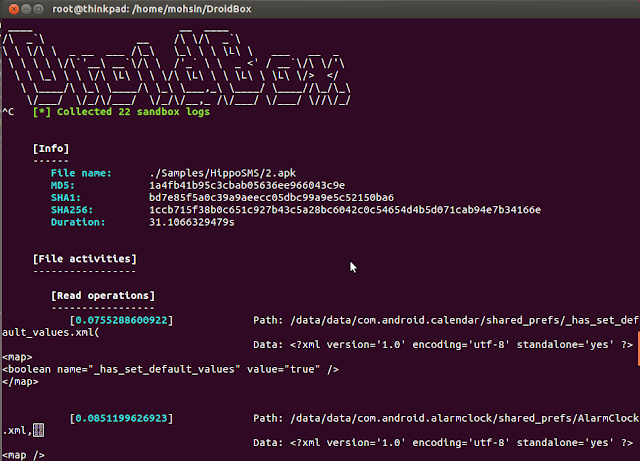This screenshot has width=640, height=461.
Task: Click the title 'root@thinkpad: /home/mohsin/DroidBox'
Action: tap(151, 9)
